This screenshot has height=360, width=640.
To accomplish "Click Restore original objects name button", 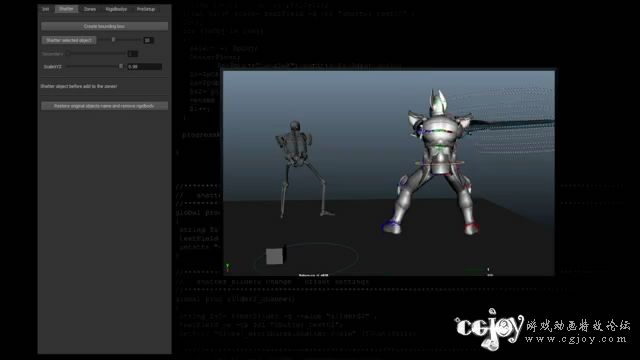I will pyautogui.click(x=104, y=106).
